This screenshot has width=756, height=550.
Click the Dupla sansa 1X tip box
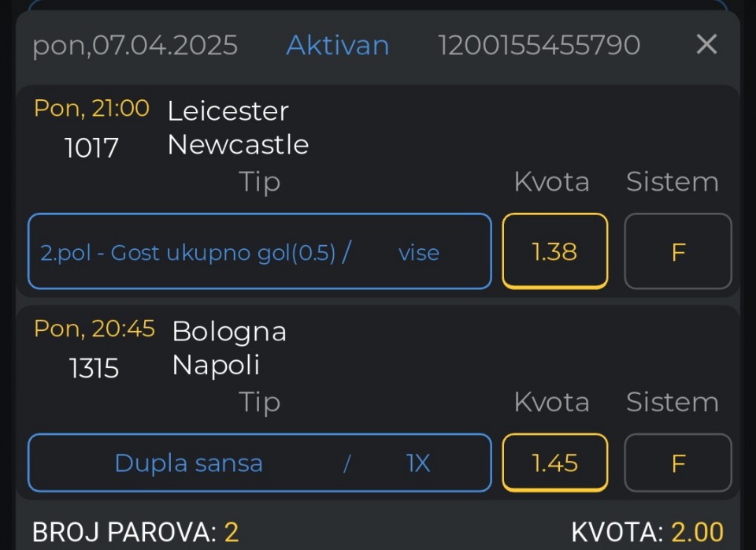tap(259, 463)
